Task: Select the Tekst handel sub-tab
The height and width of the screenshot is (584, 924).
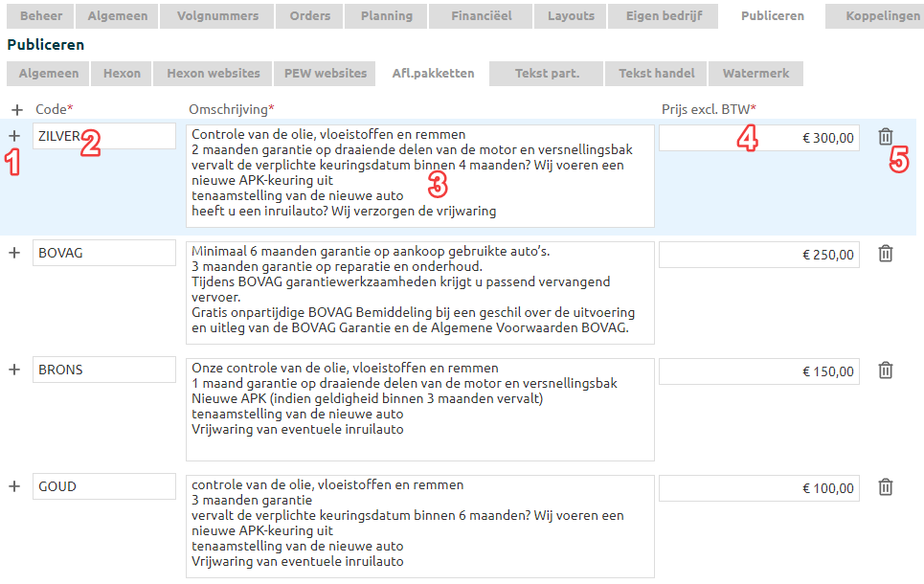Action: coord(656,74)
